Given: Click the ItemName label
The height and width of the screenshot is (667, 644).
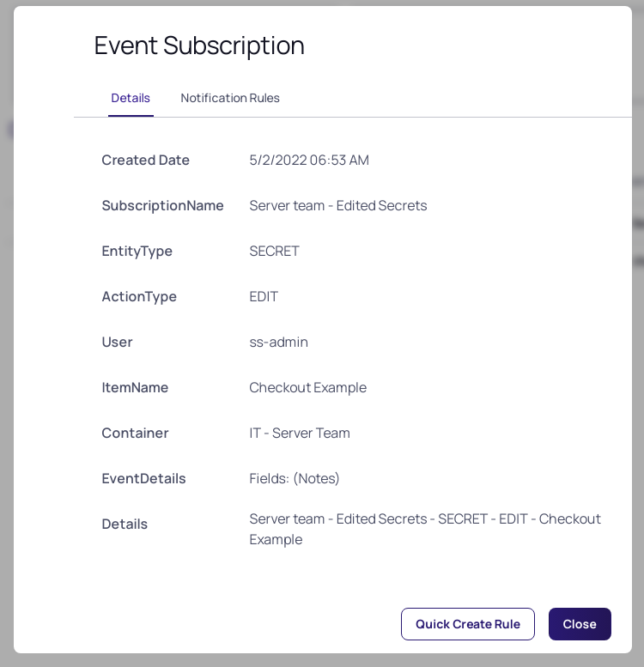Looking at the screenshot, I should coord(135,388).
